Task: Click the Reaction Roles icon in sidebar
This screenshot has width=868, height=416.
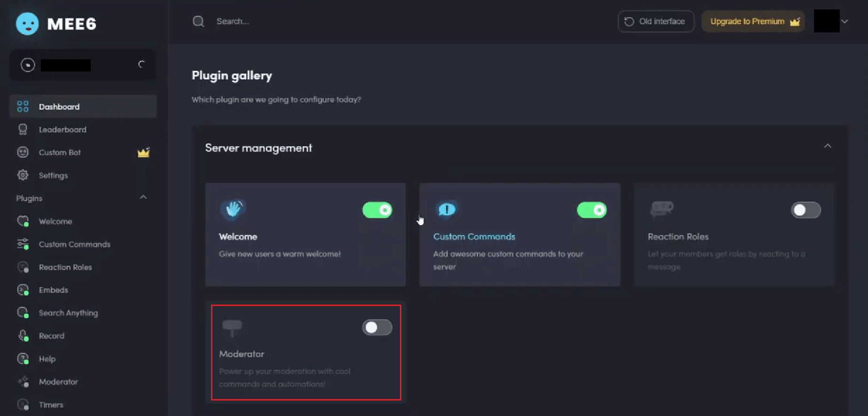Action: [x=23, y=267]
